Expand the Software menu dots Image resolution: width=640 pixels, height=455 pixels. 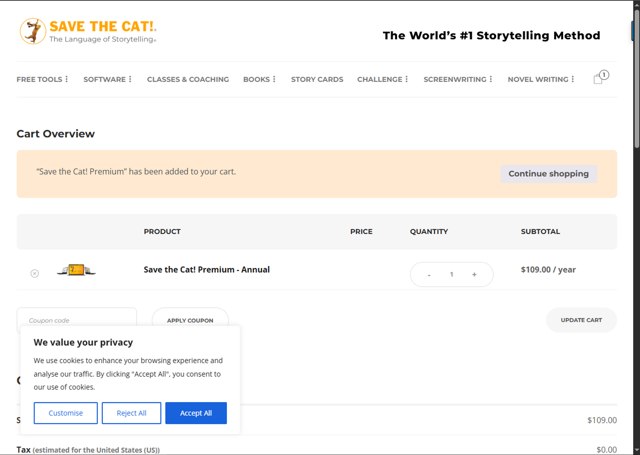tap(130, 79)
